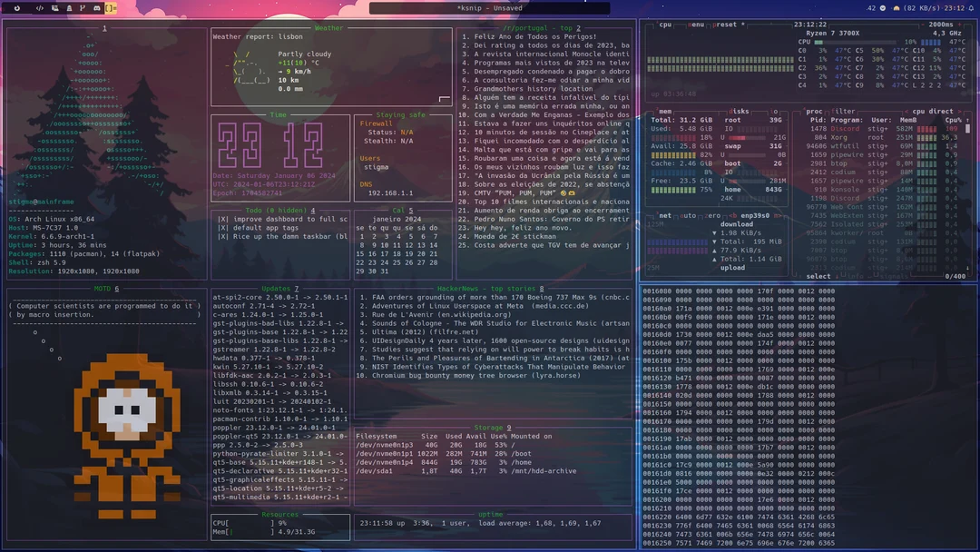The width and height of the screenshot is (980, 552).
Task: Click the select control in the proc panel
Action: (818, 276)
